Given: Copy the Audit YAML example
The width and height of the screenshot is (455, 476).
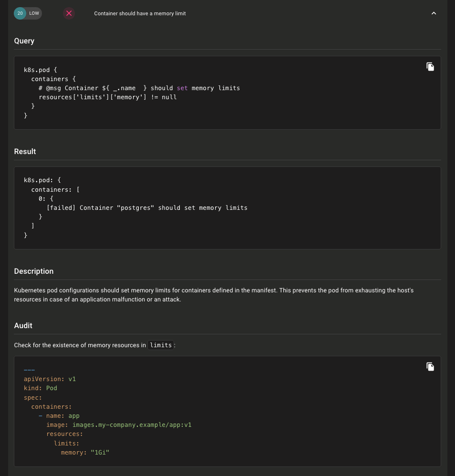Looking at the screenshot, I should coord(430,367).
